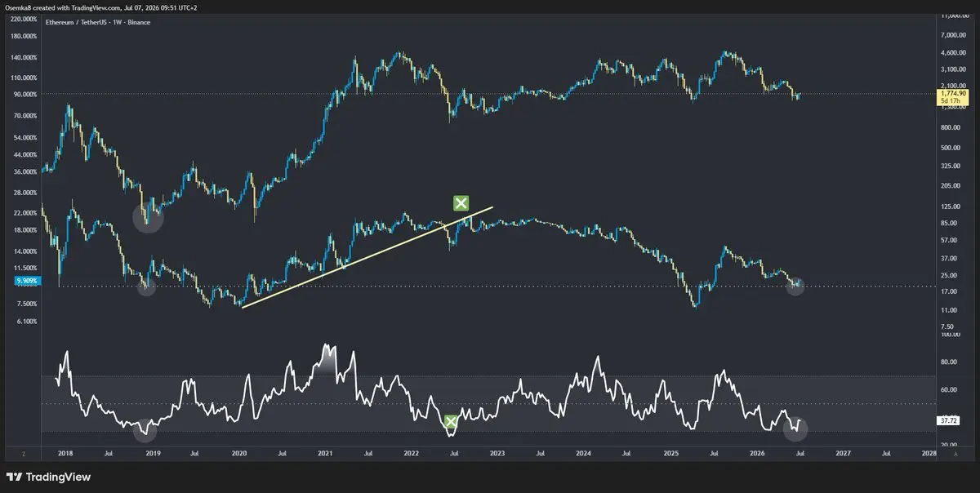Click the 60.00 RSI scale label
Viewport: 980px width, 493px height.
point(948,390)
